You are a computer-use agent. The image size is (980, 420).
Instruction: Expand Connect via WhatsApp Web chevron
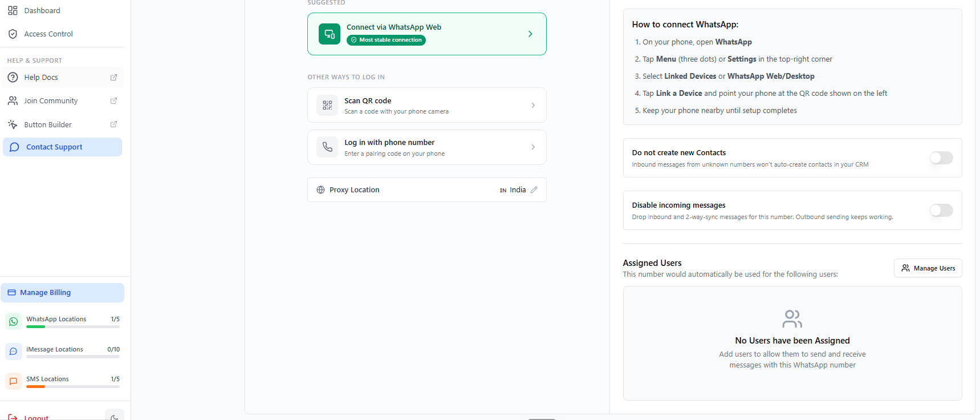[x=530, y=34]
